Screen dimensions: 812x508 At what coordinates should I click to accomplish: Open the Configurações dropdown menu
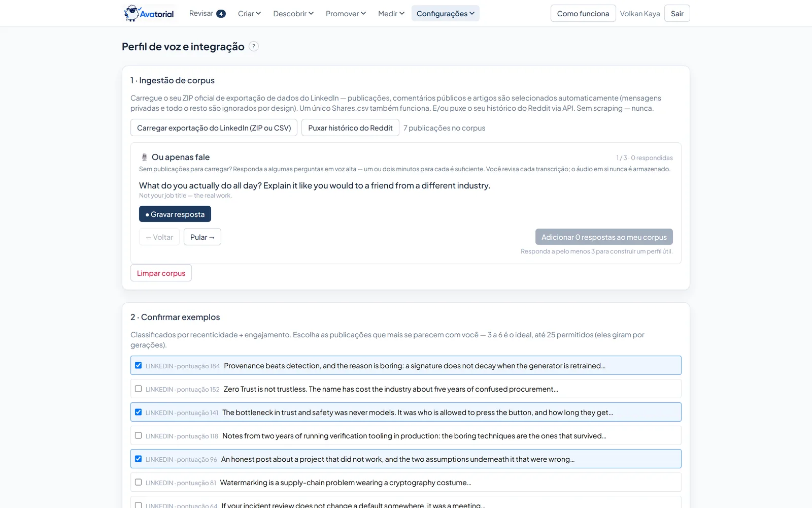click(446, 13)
